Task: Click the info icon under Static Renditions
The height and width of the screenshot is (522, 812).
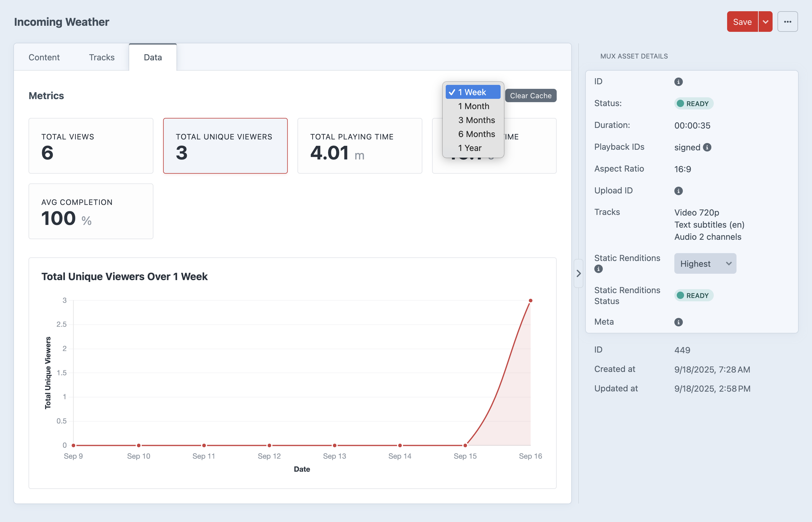Action: pos(599,269)
